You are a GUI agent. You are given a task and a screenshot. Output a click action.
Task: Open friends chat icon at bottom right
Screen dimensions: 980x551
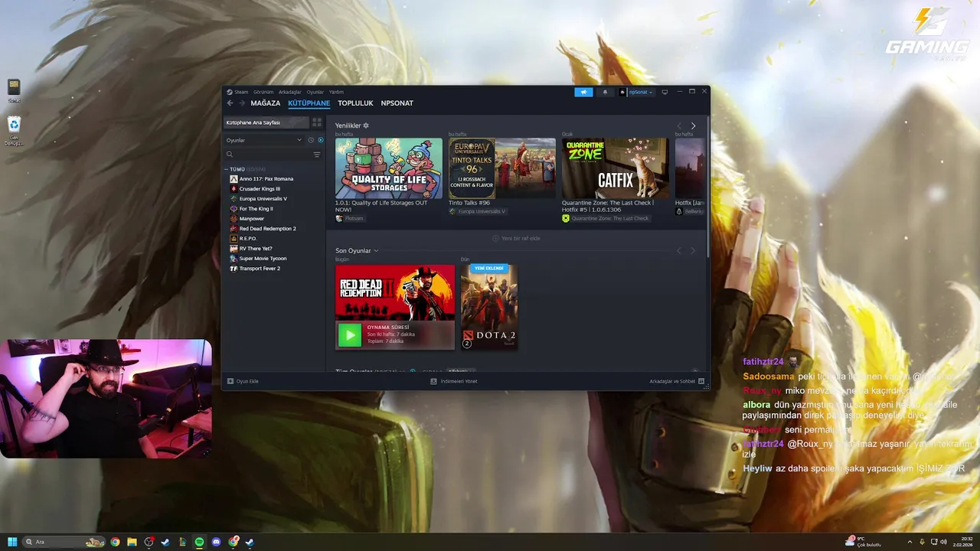coord(701,381)
